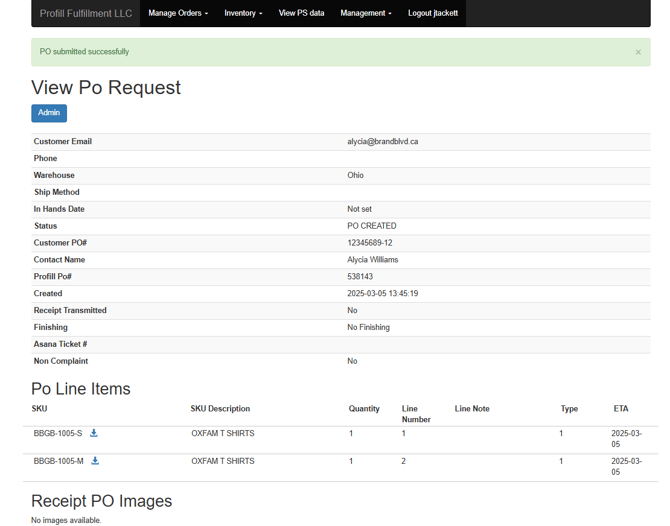The width and height of the screenshot is (670, 526).
Task: Open View PS data menu item
Action: [301, 14]
